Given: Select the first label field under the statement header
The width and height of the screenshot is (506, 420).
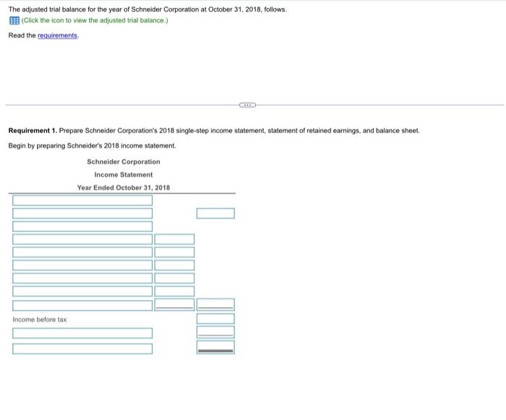Looking at the screenshot, I should [82, 200].
